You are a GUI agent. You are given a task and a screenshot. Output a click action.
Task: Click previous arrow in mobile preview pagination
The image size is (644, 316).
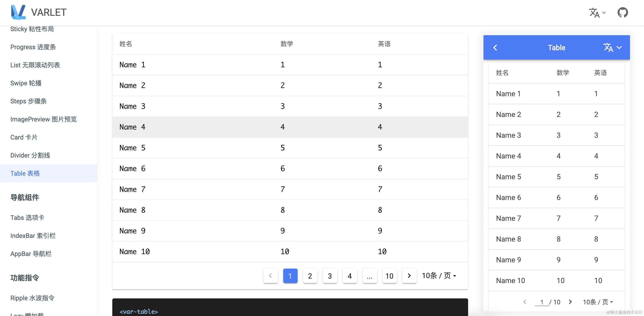coord(525,302)
